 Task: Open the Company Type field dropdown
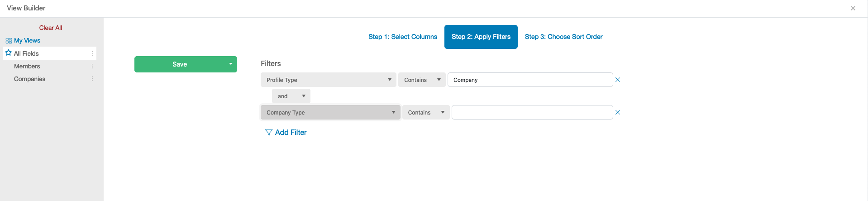[x=330, y=112]
